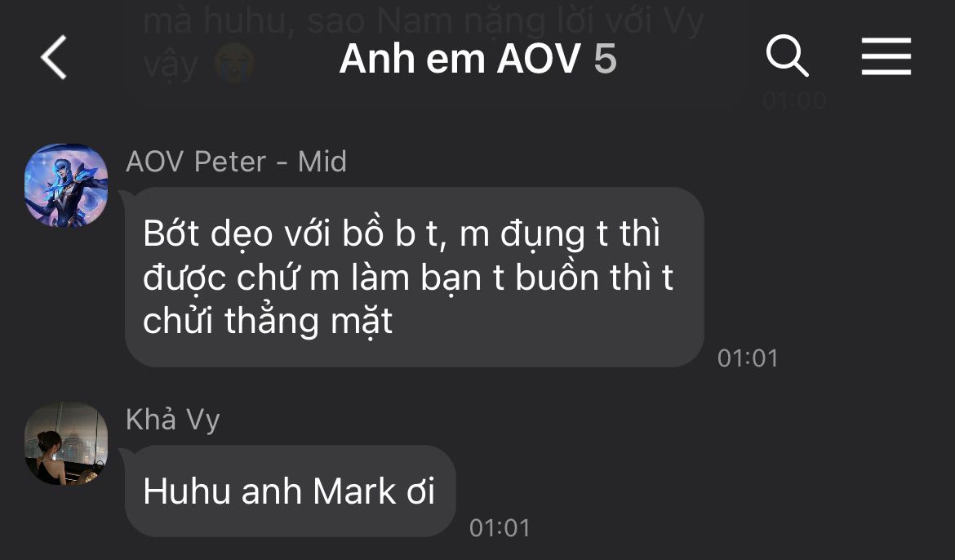Tap the words chửi thẳng mặt in bubble
This screenshot has height=560, width=955.
point(268,321)
